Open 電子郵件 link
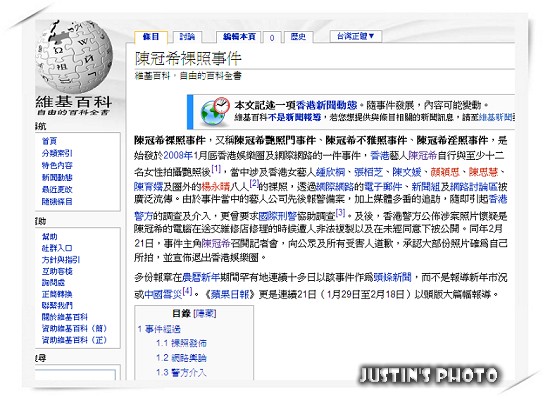 point(383,186)
